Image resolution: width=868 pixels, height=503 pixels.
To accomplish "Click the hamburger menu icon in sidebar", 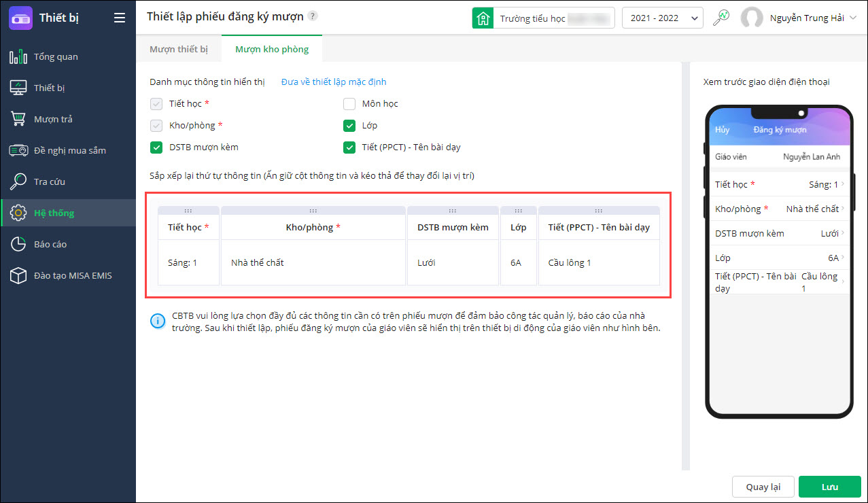I will (120, 18).
